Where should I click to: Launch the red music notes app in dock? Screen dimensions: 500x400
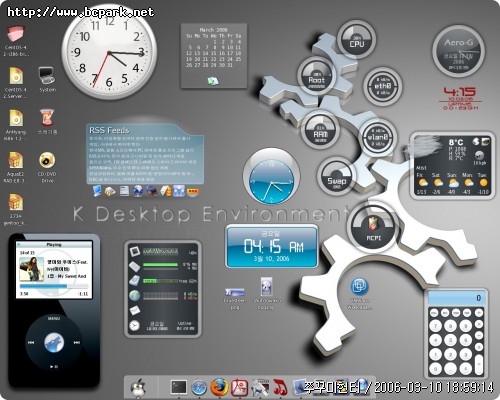pyautogui.click(x=280, y=387)
